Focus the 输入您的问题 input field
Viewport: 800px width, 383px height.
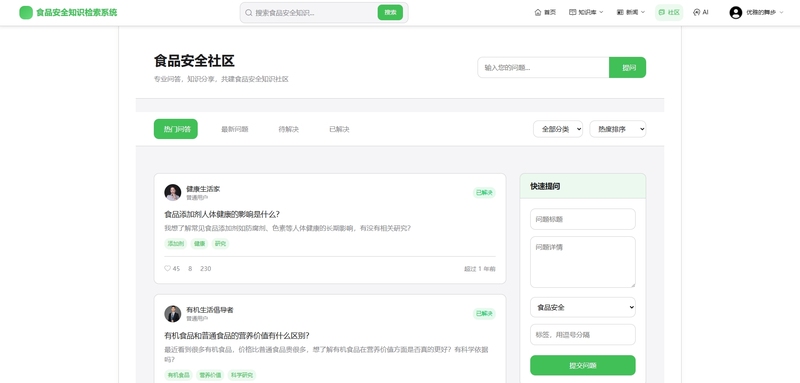tap(543, 67)
